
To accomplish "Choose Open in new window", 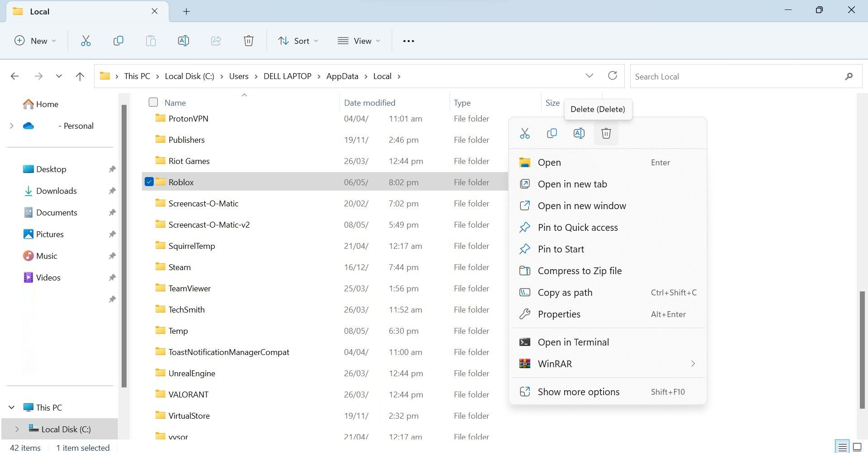I will tap(608, 206).
